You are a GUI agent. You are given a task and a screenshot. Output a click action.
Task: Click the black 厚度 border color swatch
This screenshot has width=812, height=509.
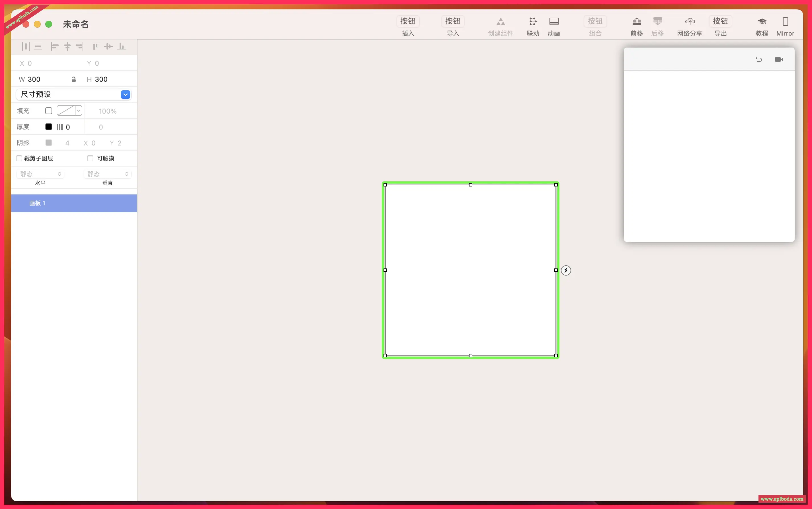point(48,127)
